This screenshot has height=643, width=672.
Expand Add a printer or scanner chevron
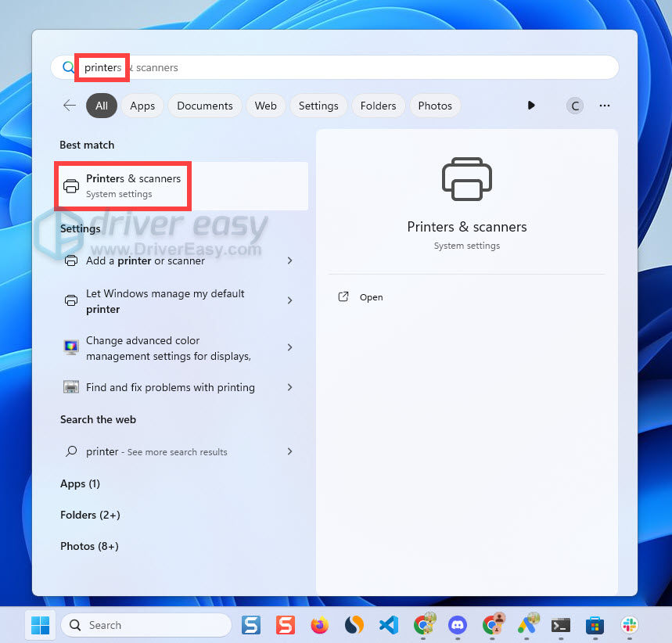pos(289,260)
